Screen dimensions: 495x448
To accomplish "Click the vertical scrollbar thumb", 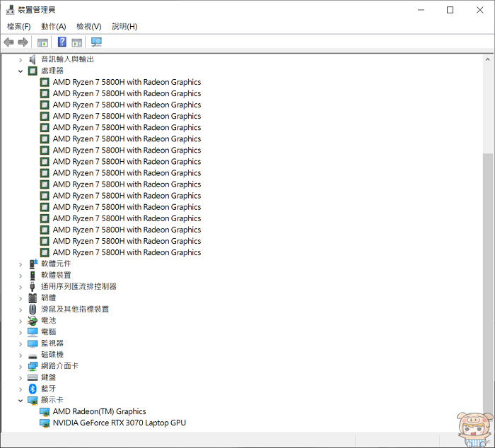I will [487, 285].
